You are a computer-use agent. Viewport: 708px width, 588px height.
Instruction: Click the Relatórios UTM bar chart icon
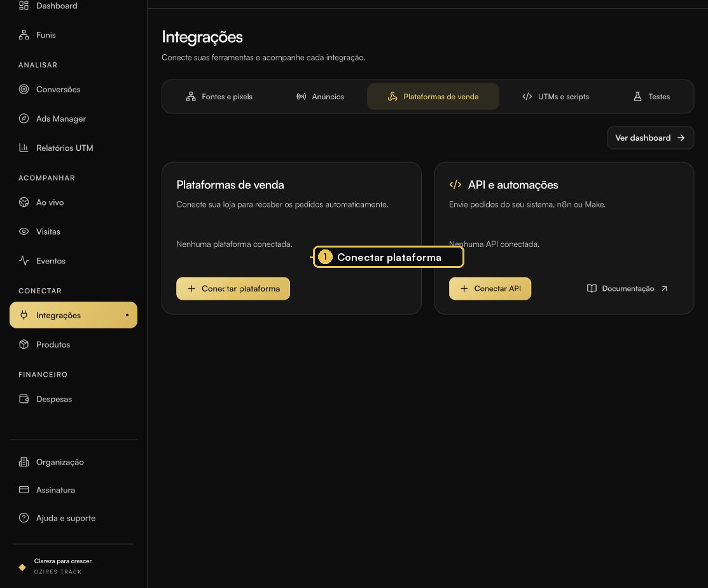click(24, 148)
